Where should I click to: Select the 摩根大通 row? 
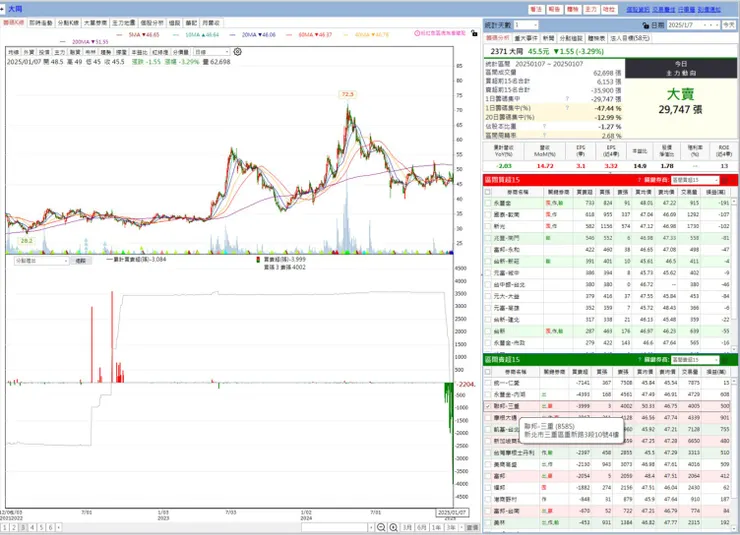[606, 418]
